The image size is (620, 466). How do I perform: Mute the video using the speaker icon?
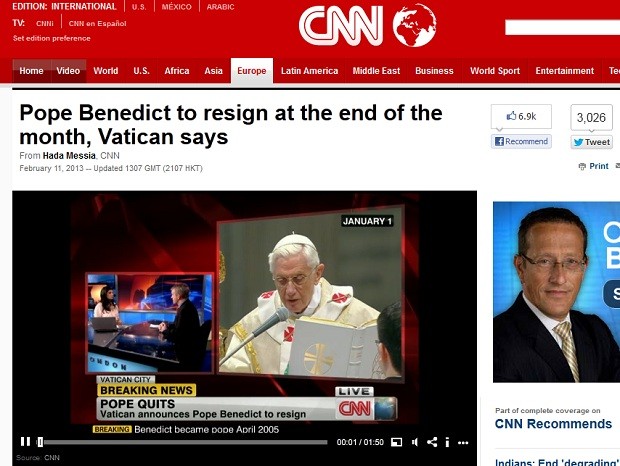(414, 442)
